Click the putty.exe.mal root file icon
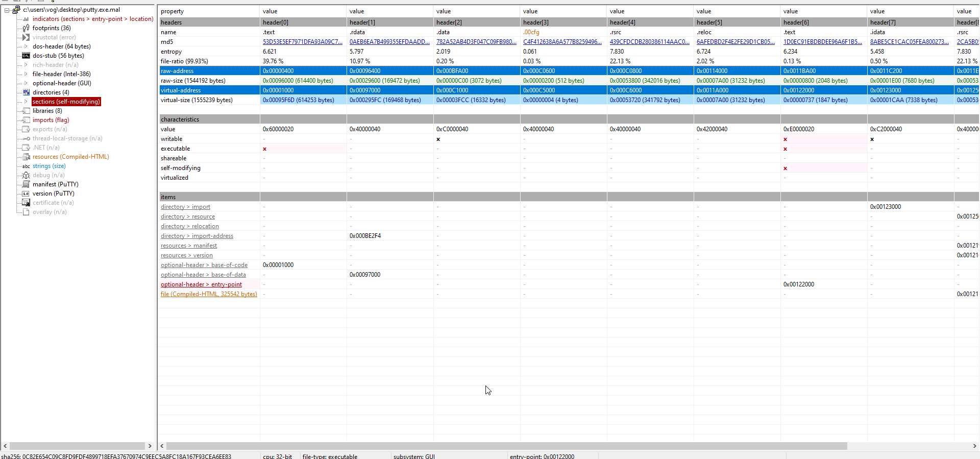 point(16,10)
